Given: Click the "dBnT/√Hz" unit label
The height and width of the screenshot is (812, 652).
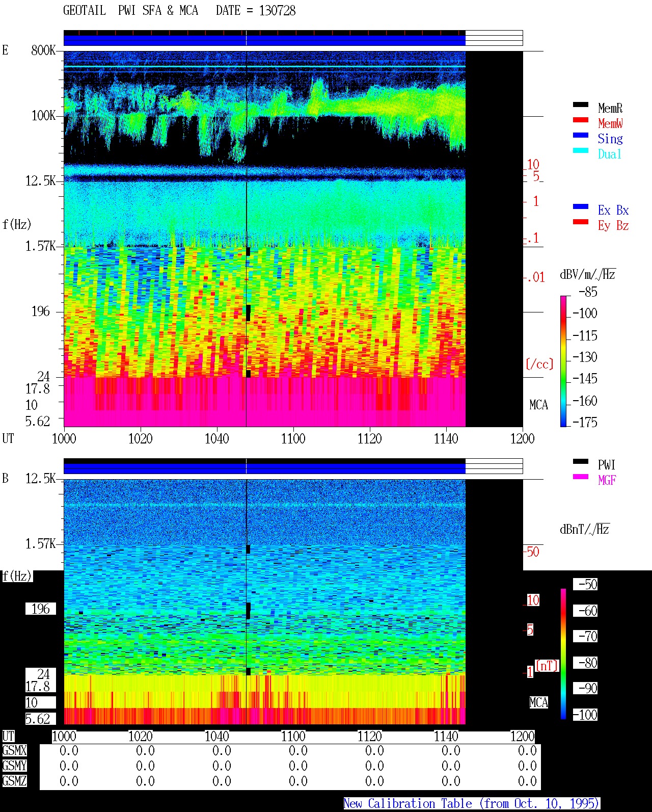Looking at the screenshot, I should [584, 529].
